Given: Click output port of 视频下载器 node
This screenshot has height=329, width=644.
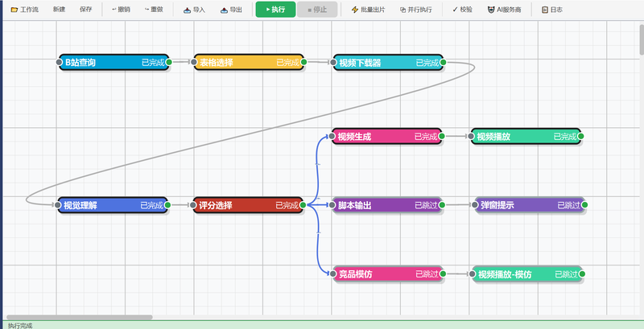Looking at the screenshot, I should click(443, 63).
